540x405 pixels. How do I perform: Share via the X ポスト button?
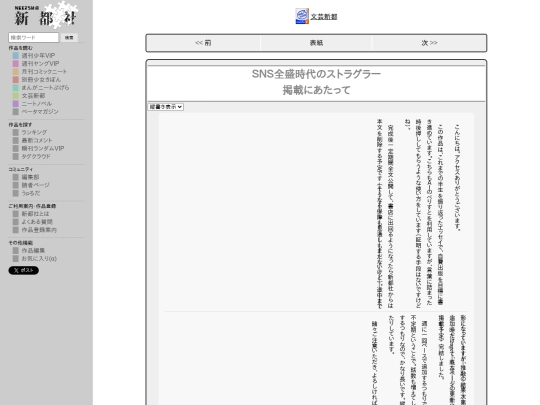(23, 270)
